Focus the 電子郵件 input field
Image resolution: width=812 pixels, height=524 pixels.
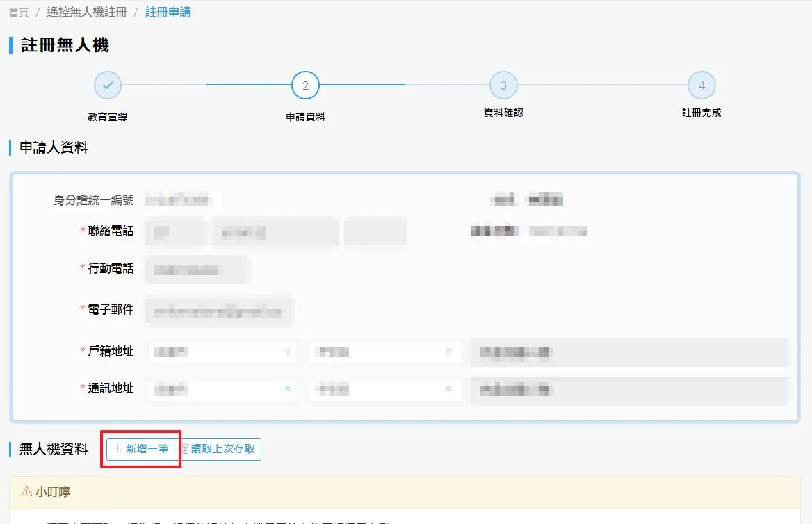220,311
